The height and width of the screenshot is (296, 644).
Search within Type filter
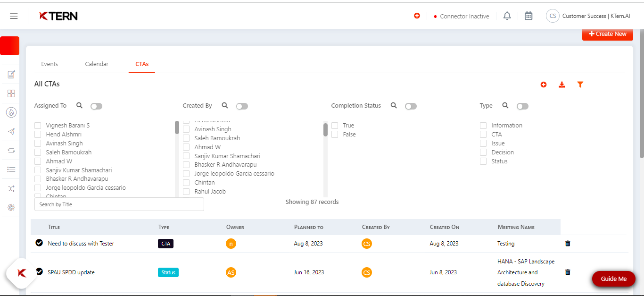(x=505, y=105)
